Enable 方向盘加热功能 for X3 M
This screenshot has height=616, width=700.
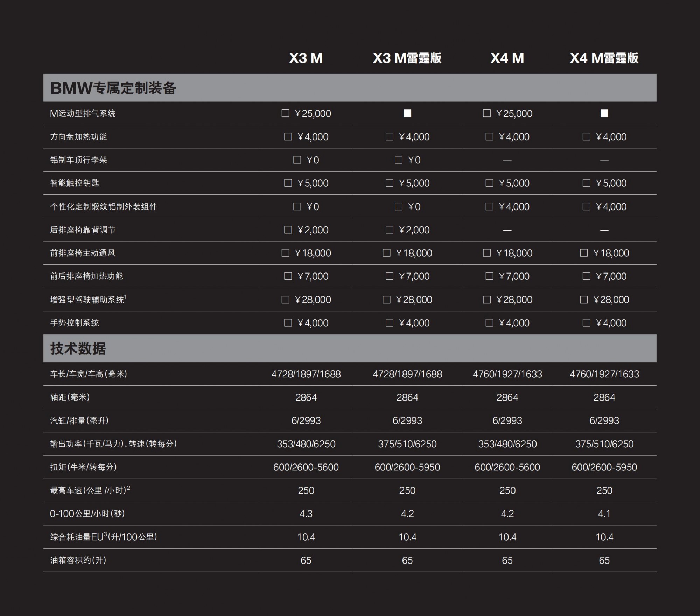288,137
